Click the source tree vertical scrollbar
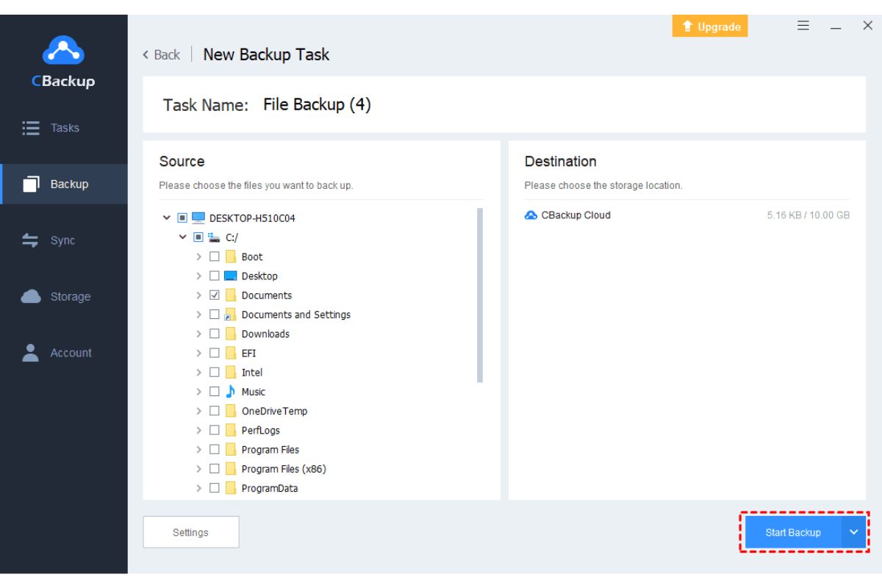 (480, 295)
